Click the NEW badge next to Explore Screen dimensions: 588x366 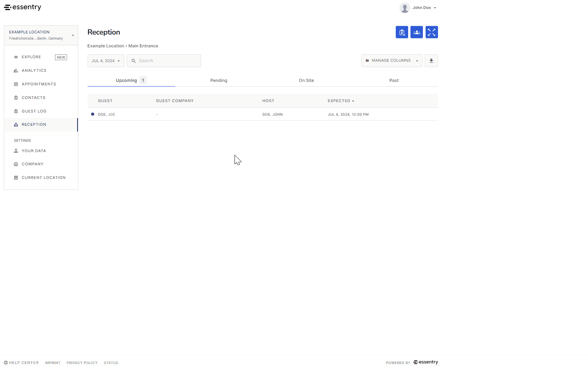pos(61,57)
